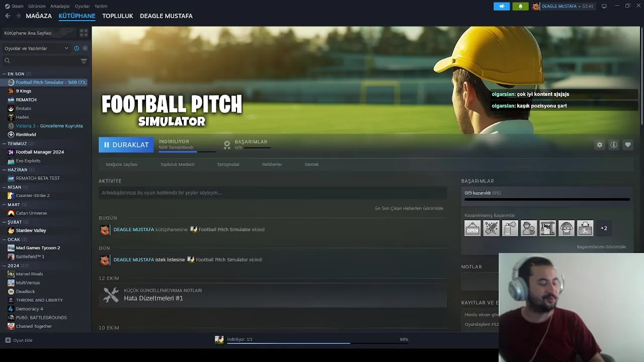
Task: Click the seventh unearned achievement icon
Action: (585, 228)
